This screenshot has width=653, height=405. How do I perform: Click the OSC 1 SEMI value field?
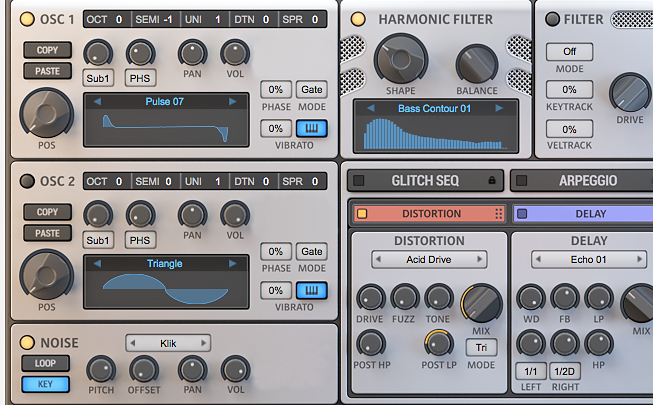tap(154, 20)
